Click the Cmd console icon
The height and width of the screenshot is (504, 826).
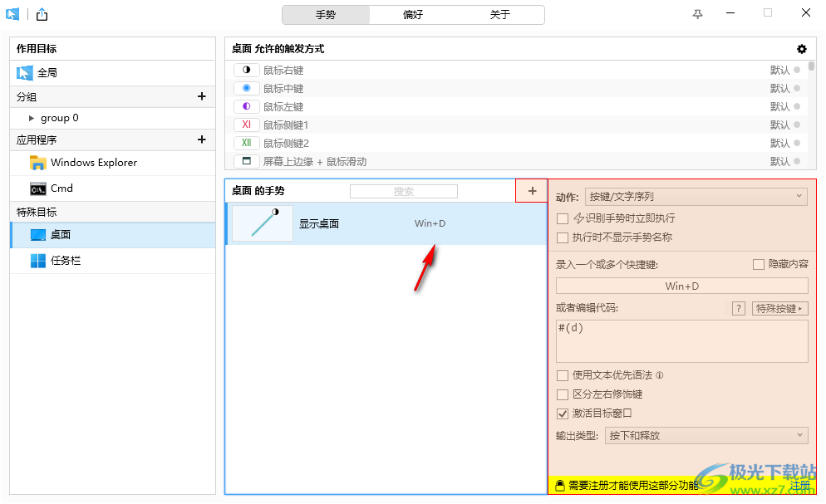coord(38,188)
